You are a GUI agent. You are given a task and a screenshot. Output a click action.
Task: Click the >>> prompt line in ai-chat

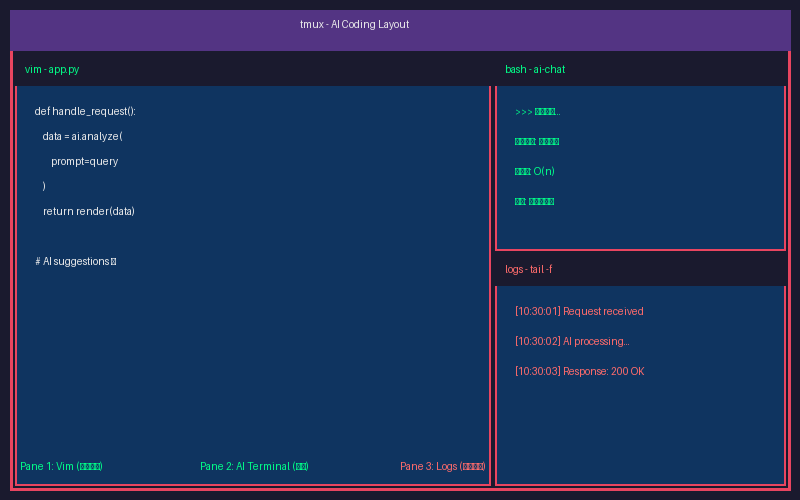538,112
